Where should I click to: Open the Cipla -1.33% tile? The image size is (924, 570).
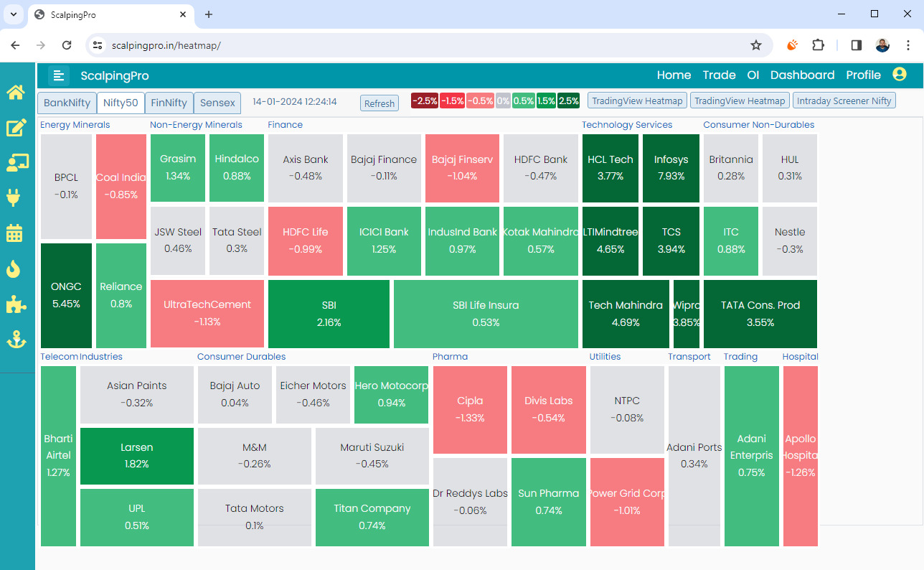coord(470,409)
